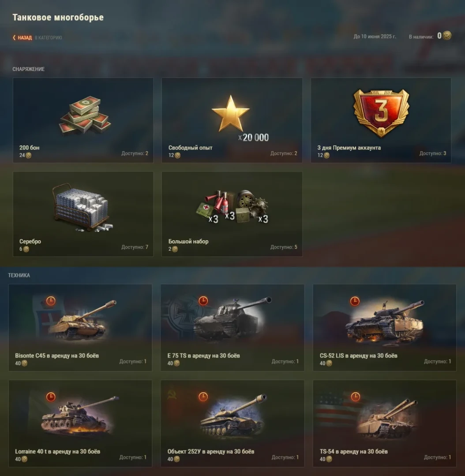Click the Серебро price of 6 tokens
The image size is (465, 476).
point(24,249)
